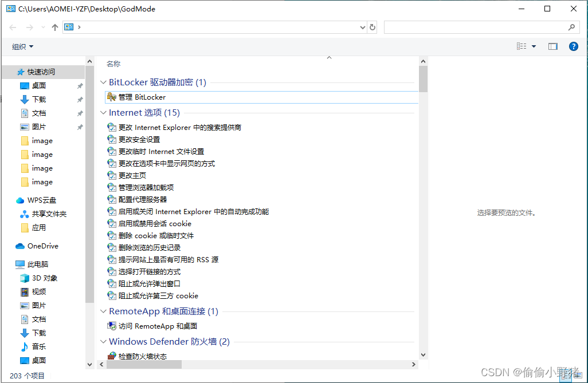Toggle the preview pane button
Screen dimensions: 588x383
click(x=552, y=46)
